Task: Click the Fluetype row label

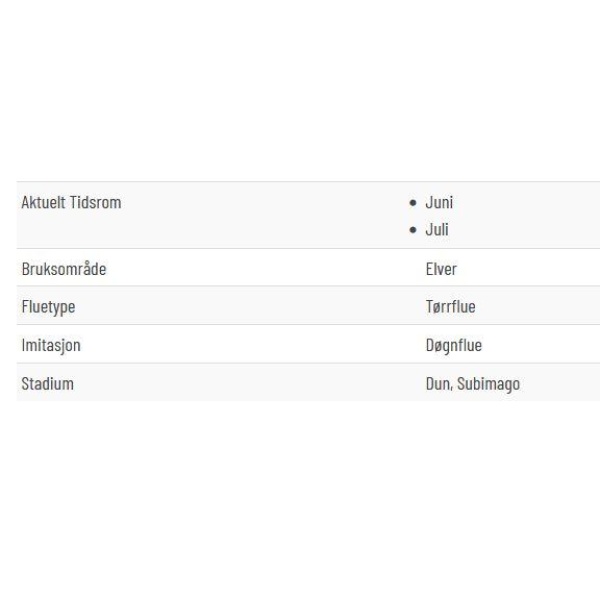Action: click(x=48, y=307)
